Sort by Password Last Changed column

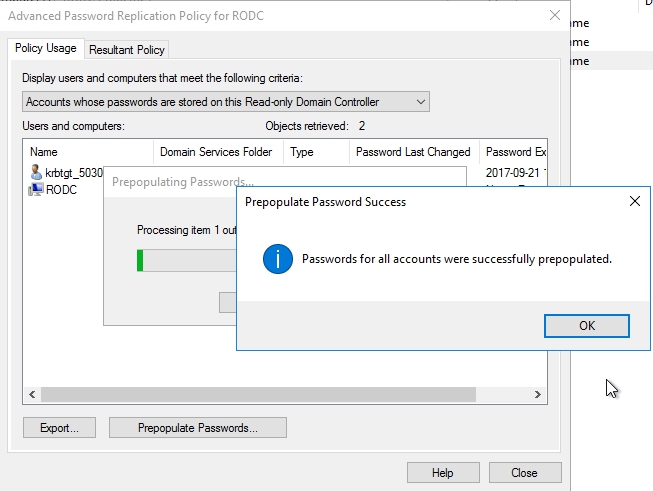(x=413, y=152)
